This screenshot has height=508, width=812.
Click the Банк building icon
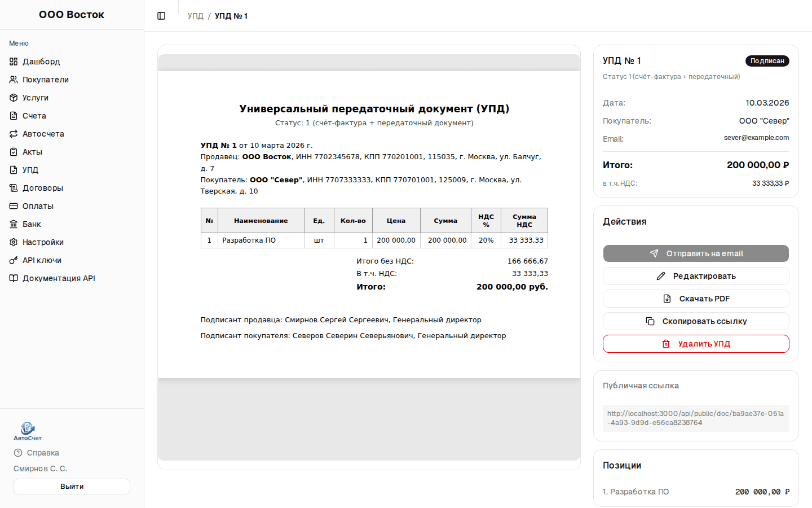click(14, 224)
